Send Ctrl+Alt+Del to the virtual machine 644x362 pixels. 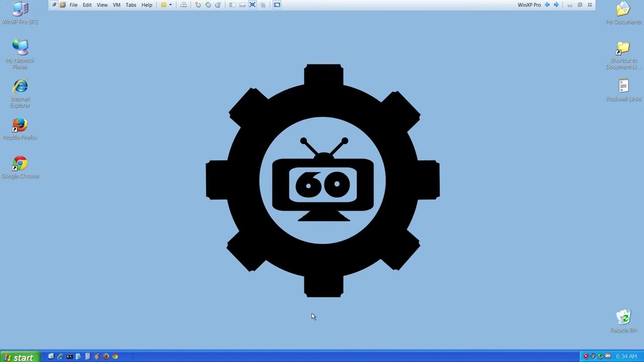click(183, 5)
